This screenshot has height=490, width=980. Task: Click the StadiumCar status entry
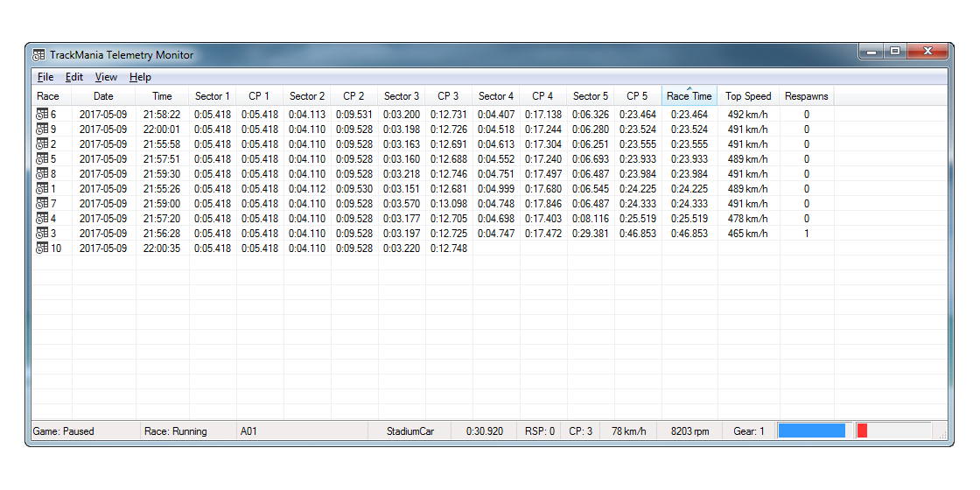pos(410,431)
